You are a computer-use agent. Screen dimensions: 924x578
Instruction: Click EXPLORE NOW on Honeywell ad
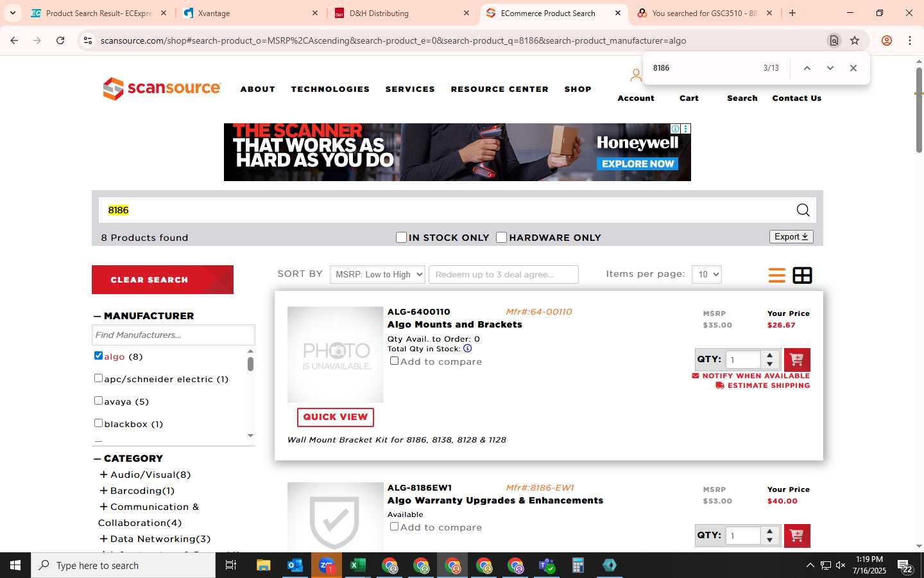pos(638,164)
